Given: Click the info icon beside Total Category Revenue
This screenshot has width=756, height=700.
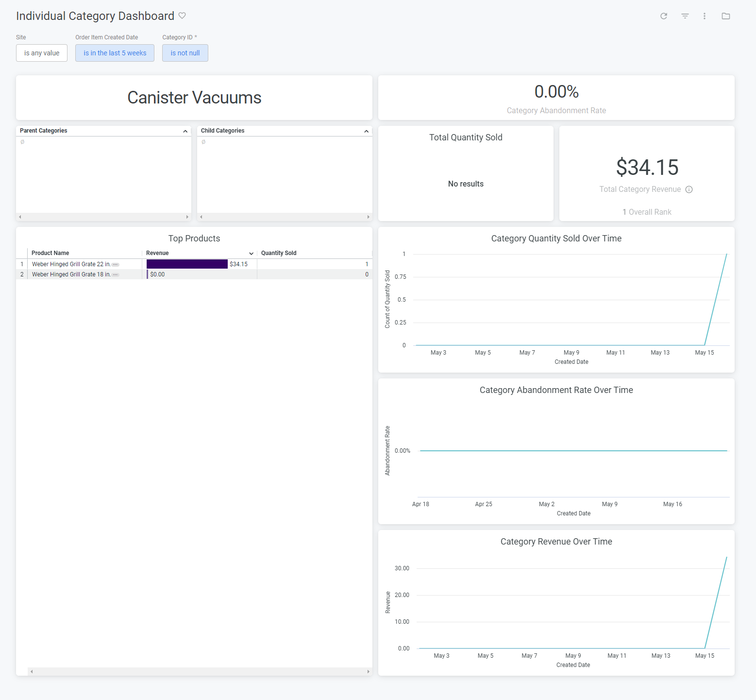Looking at the screenshot, I should pyautogui.click(x=689, y=189).
